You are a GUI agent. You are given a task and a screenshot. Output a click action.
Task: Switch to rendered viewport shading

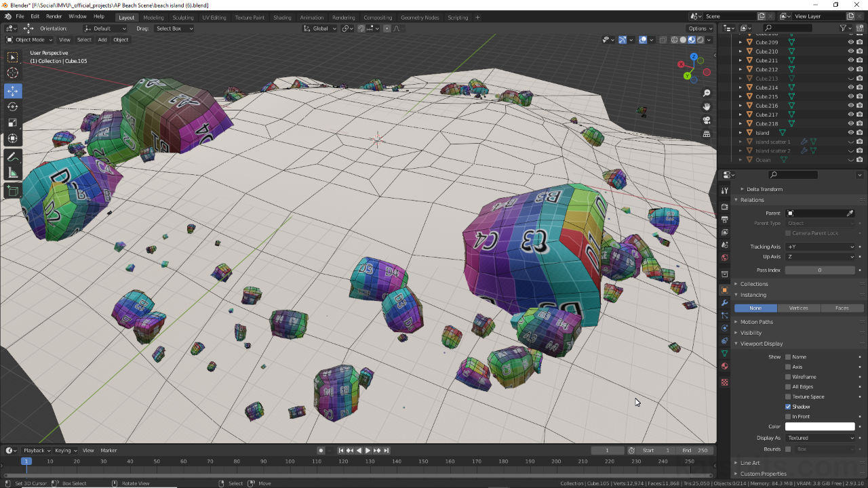coord(701,39)
